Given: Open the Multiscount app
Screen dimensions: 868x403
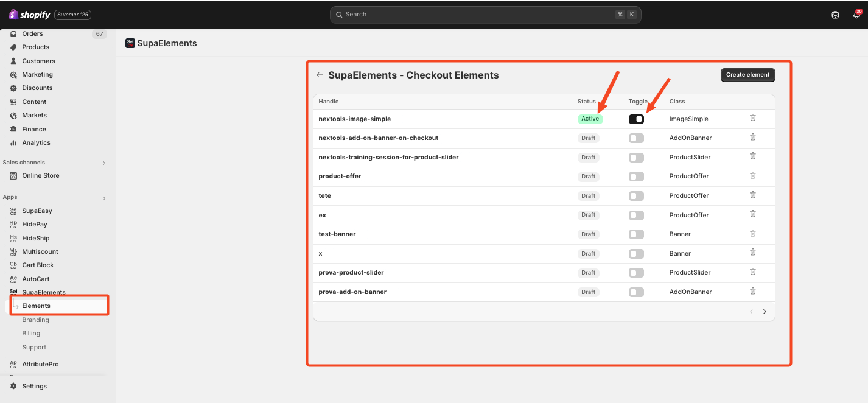Looking at the screenshot, I should pyautogui.click(x=40, y=251).
